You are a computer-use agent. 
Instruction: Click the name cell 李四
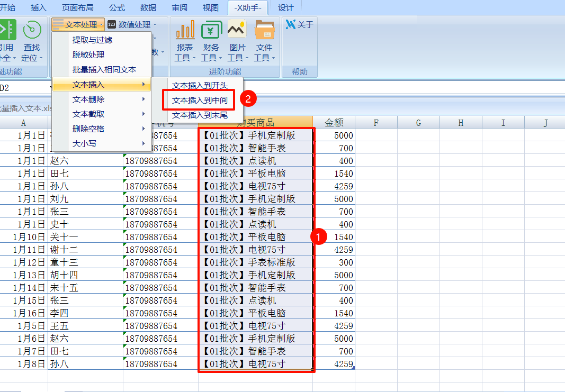coord(85,313)
